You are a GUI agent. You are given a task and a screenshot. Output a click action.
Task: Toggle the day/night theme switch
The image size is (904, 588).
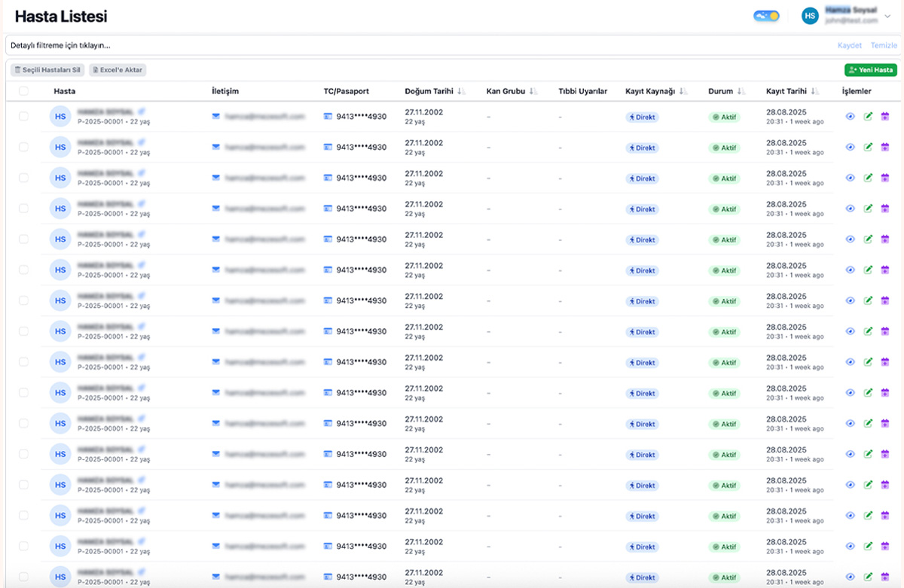pos(766,16)
